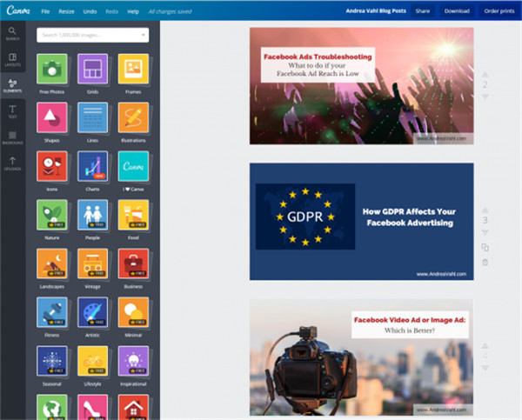Open the Food elements category
The width and height of the screenshot is (522, 420).
[x=133, y=215]
